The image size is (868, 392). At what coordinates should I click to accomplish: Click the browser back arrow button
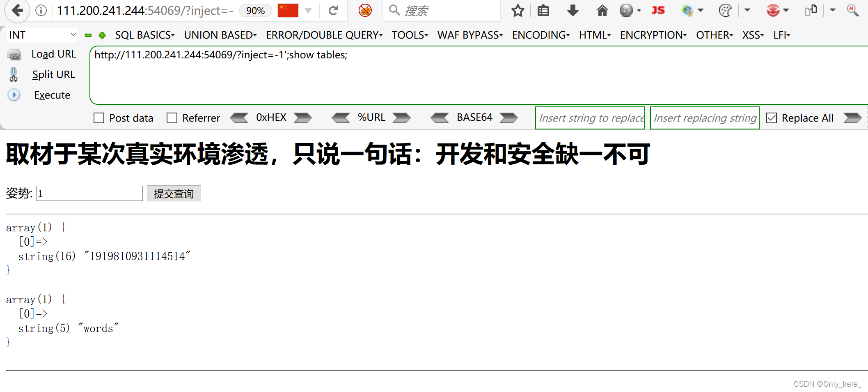click(17, 10)
